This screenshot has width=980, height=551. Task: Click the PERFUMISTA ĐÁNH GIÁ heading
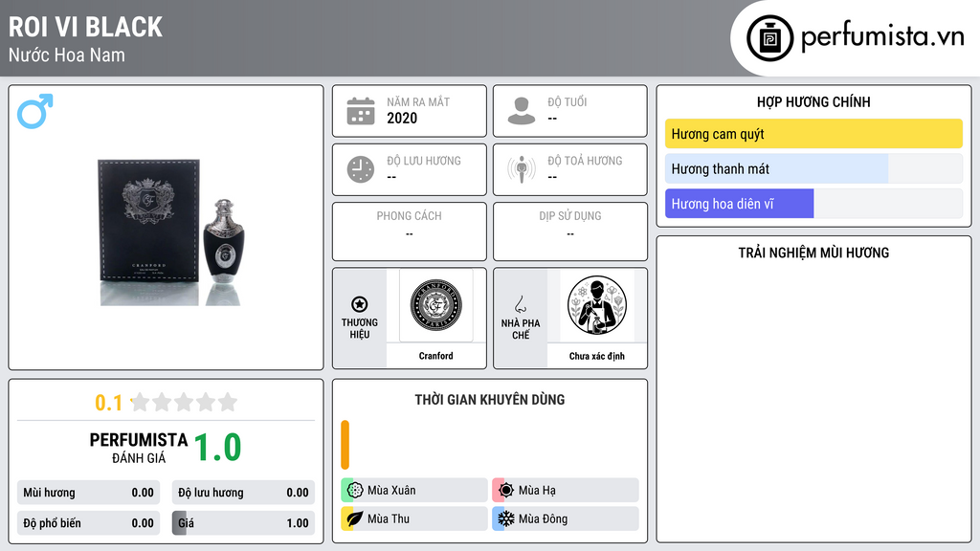[138, 448]
